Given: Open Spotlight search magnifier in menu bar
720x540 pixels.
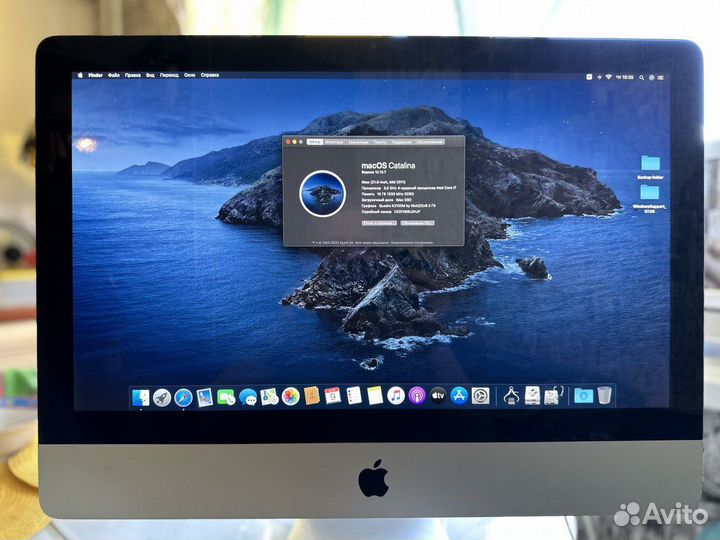Looking at the screenshot, I should click(641, 77).
